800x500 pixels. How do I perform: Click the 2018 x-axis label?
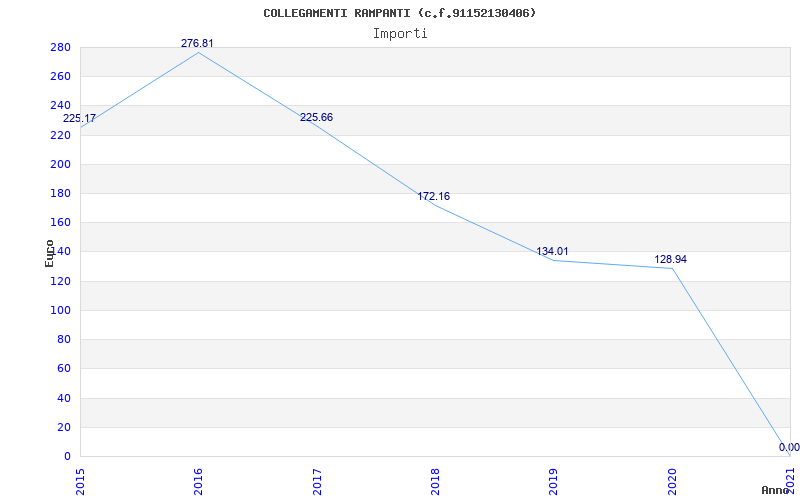click(435, 482)
